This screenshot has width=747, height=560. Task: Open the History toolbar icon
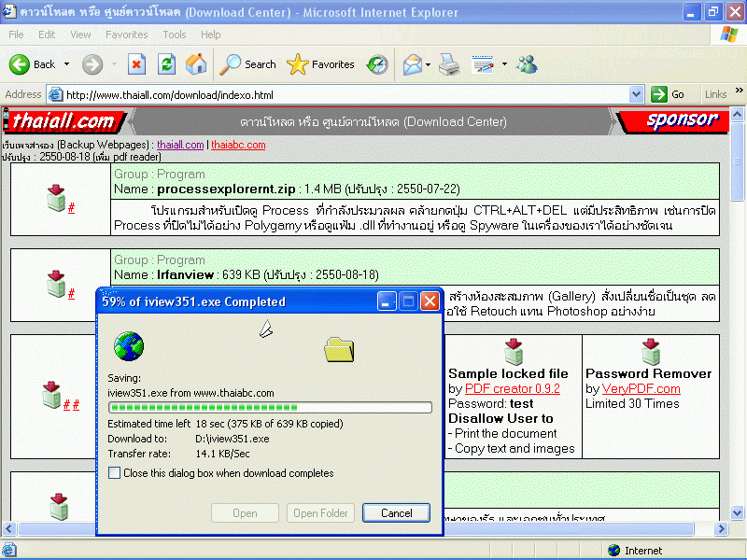coord(377,64)
